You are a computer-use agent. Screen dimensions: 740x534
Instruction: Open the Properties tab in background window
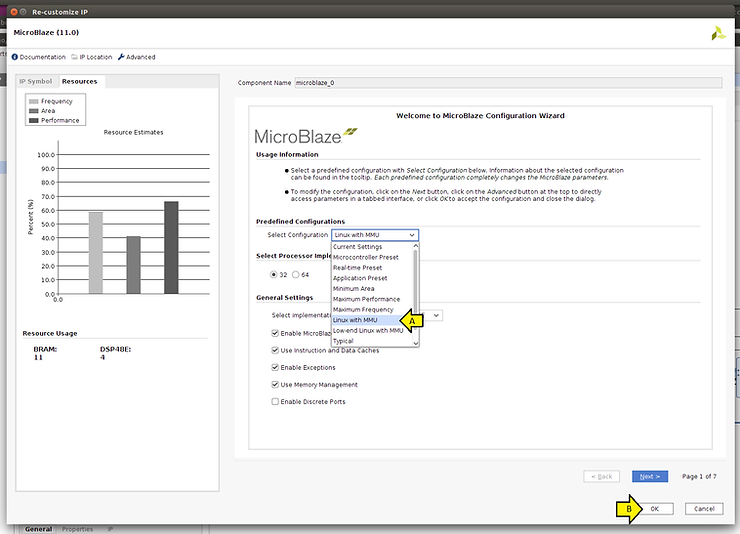point(77,529)
